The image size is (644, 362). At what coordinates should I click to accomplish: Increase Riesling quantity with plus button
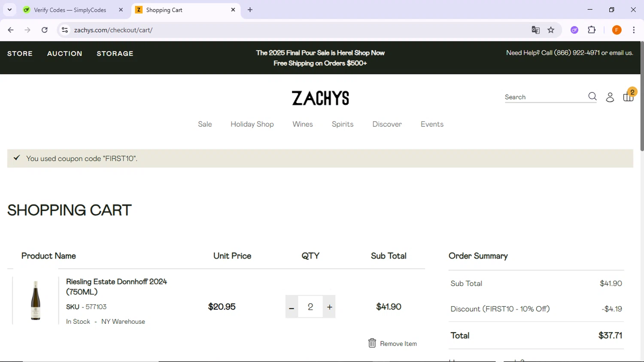(x=329, y=307)
